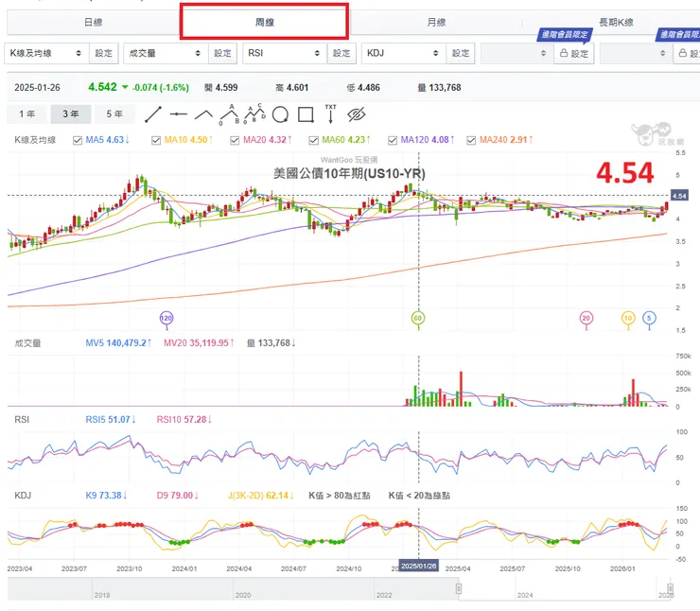Screen dimensions: 700x611
Task: Click the 美國公債10年期(US10-YR) chart title
Action: click(x=349, y=174)
